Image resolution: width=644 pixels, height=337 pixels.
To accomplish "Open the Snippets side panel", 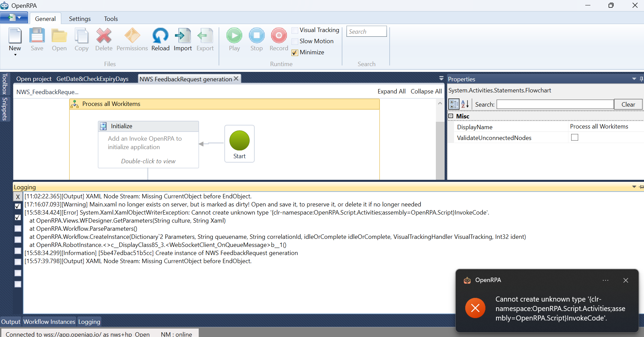I will click(5, 109).
